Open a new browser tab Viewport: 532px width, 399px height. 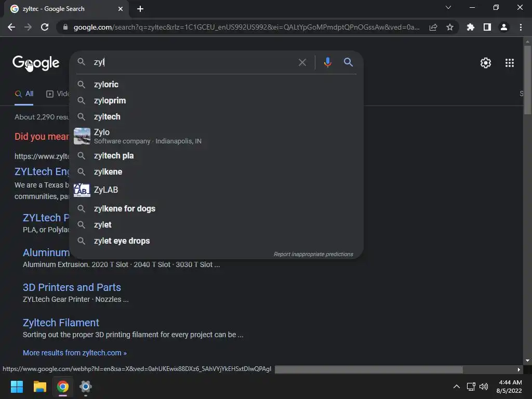(140, 9)
